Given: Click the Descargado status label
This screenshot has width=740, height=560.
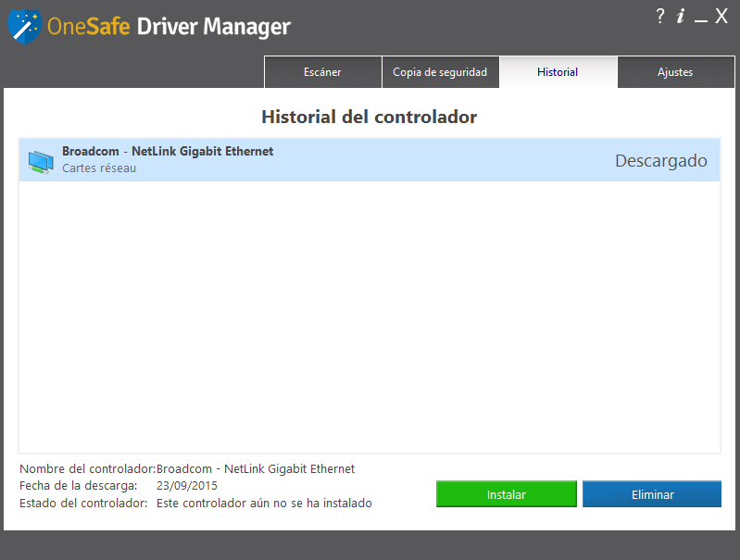Looking at the screenshot, I should 660,161.
